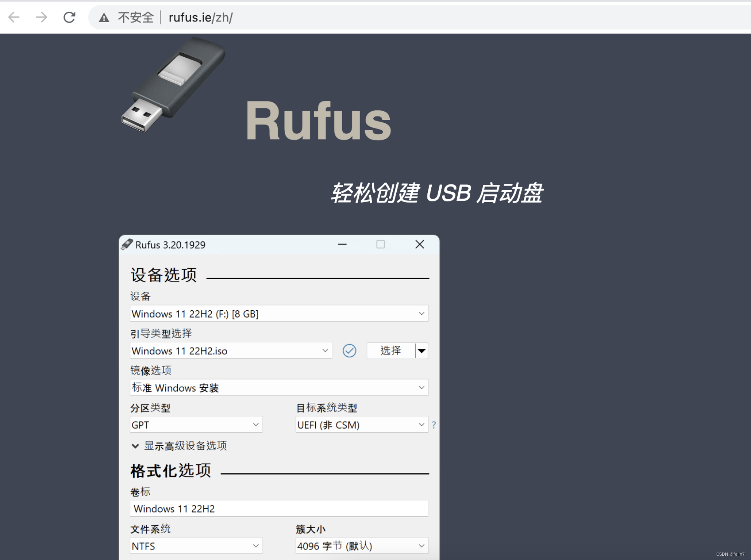Expand 显示高级设备选项
751x560 pixels.
(x=179, y=446)
